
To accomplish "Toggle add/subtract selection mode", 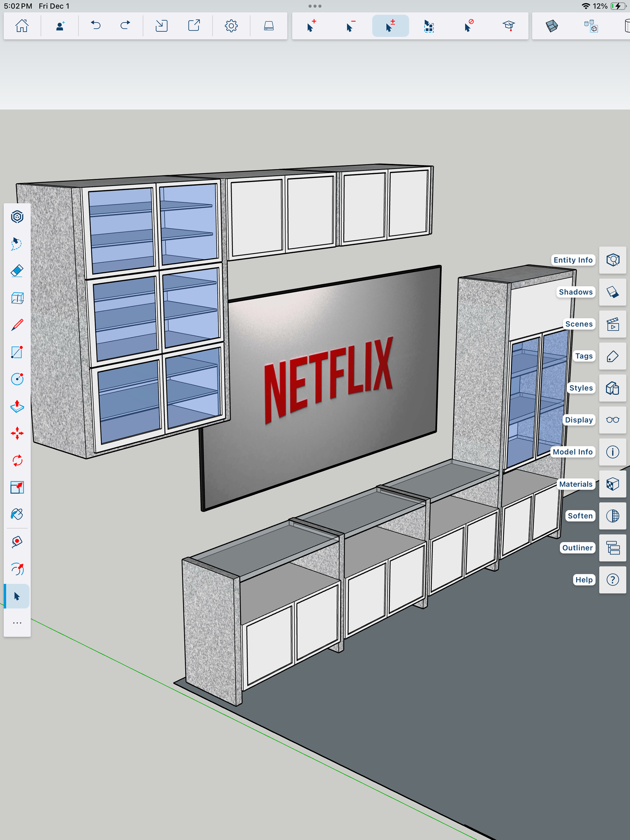I will tap(390, 26).
